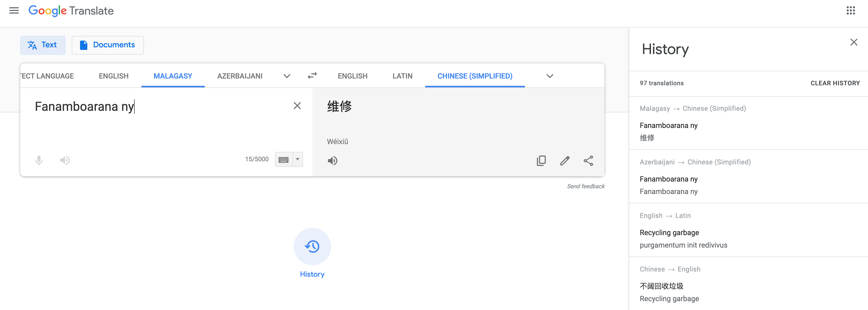
Task: Close the History panel
Action: tap(853, 42)
